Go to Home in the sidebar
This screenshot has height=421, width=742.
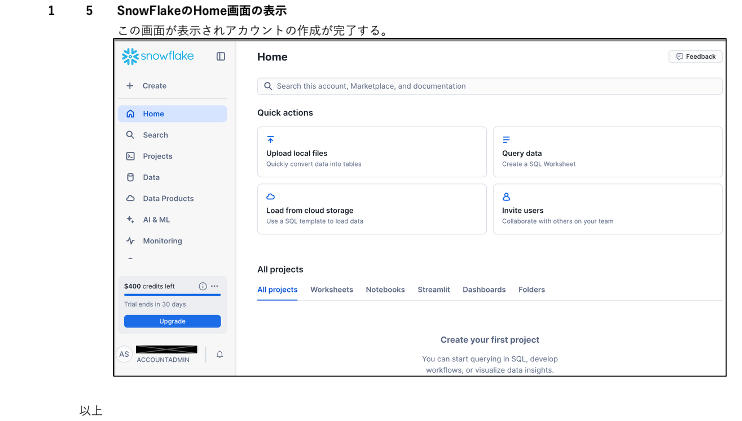coord(172,114)
